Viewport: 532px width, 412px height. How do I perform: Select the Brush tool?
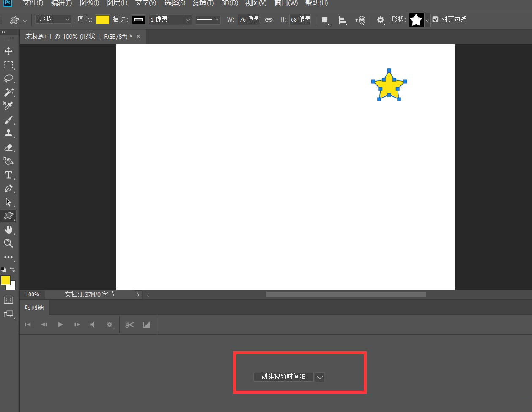coord(8,120)
